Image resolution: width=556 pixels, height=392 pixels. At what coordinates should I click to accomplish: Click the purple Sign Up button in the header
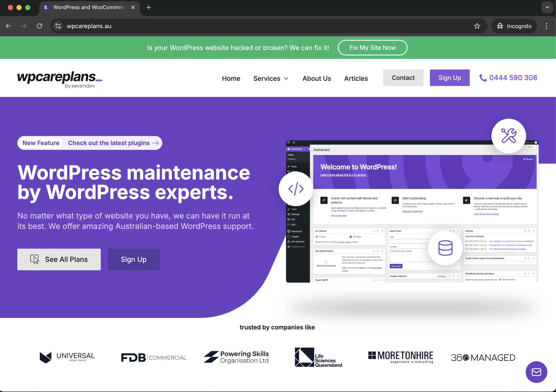point(449,78)
